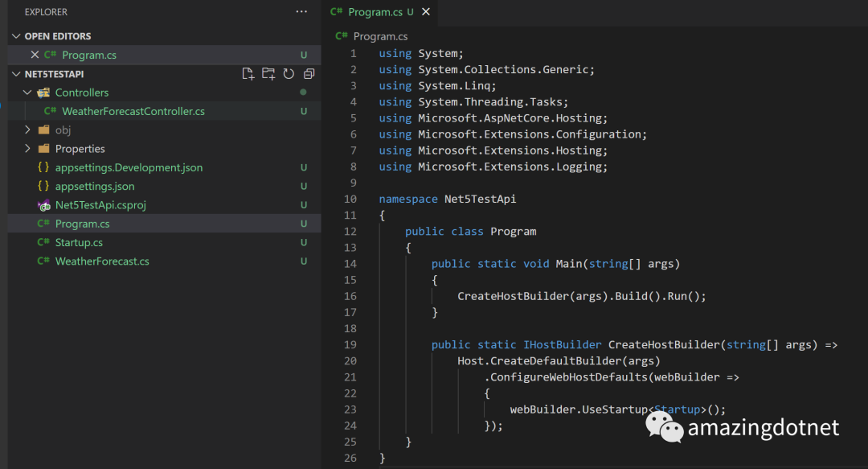Click 'Net5TestApi' namespace name in code
This screenshot has height=469, width=868.
(x=480, y=199)
